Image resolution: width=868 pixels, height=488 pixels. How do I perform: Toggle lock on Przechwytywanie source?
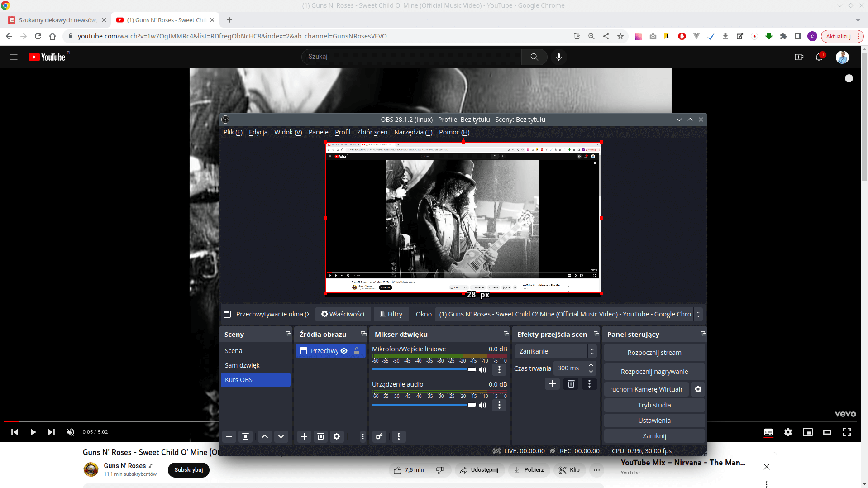coord(357,351)
